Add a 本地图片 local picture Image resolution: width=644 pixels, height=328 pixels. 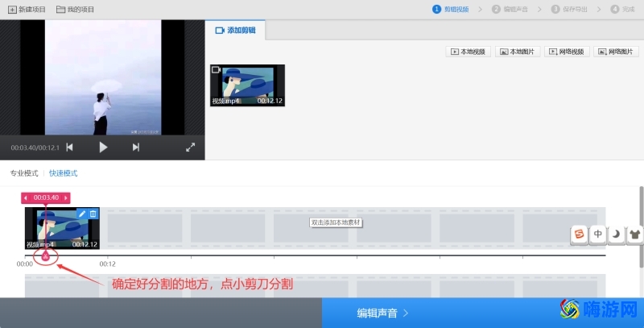pyautogui.click(x=518, y=52)
